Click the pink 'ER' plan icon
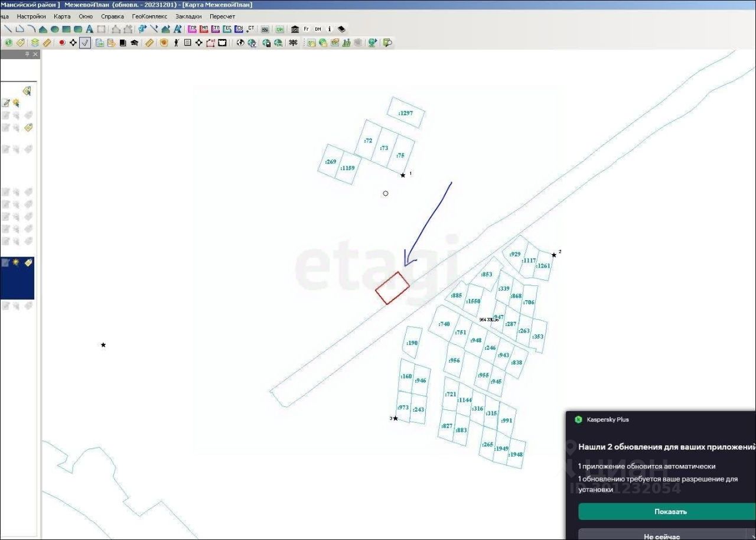This screenshot has width=756, height=540. (193, 28)
